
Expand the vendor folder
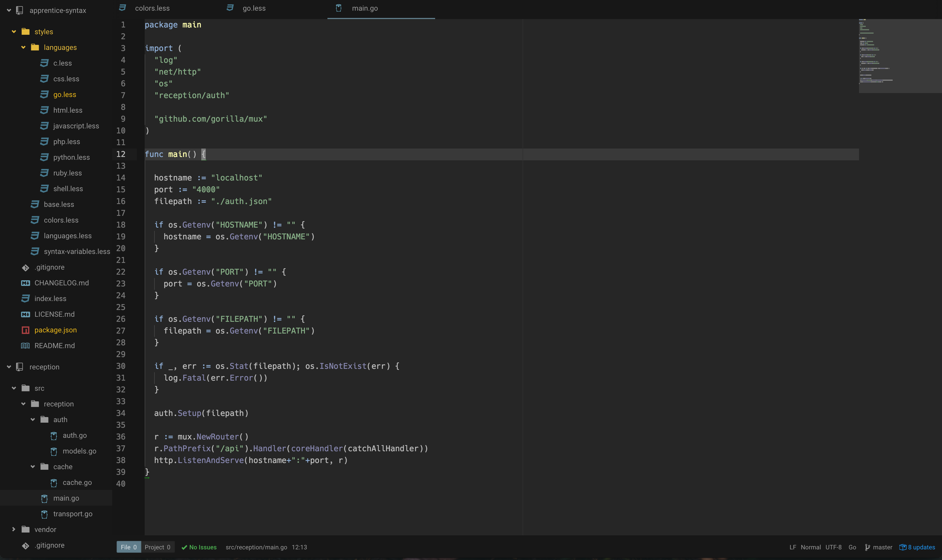coord(14,529)
